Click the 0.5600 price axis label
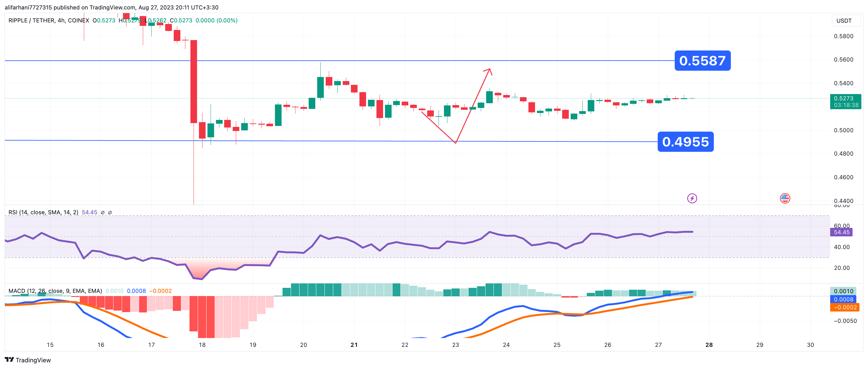This screenshot has height=368, width=868. tap(843, 60)
